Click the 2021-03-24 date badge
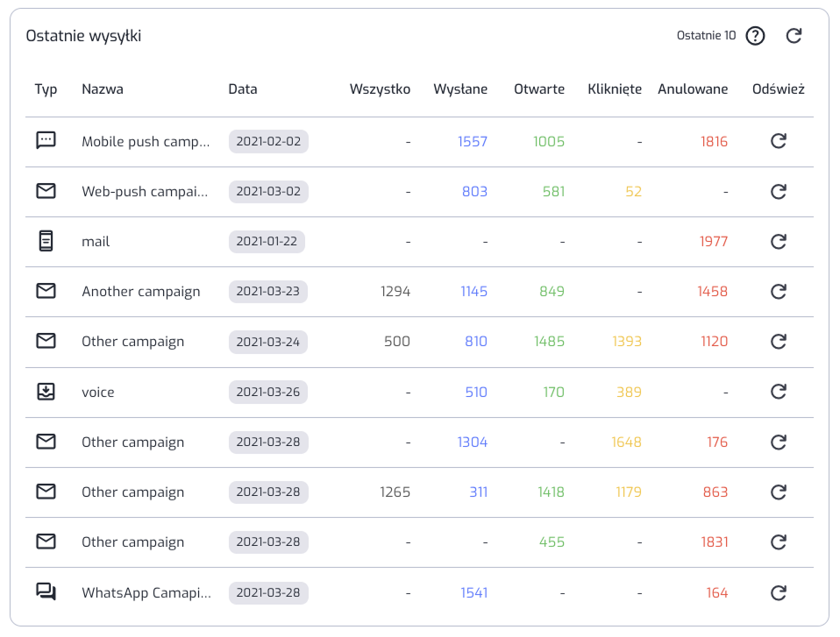Image resolution: width=840 pixels, height=637 pixels. pos(268,342)
